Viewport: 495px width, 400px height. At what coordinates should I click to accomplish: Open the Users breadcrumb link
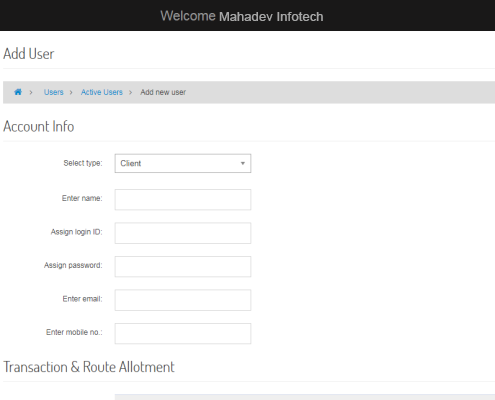click(53, 92)
